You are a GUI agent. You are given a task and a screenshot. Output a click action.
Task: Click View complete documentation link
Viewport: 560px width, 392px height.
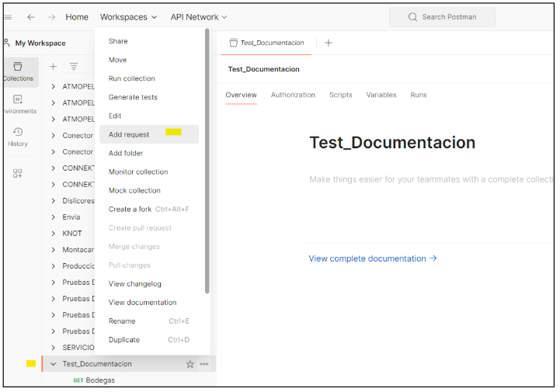[372, 258]
